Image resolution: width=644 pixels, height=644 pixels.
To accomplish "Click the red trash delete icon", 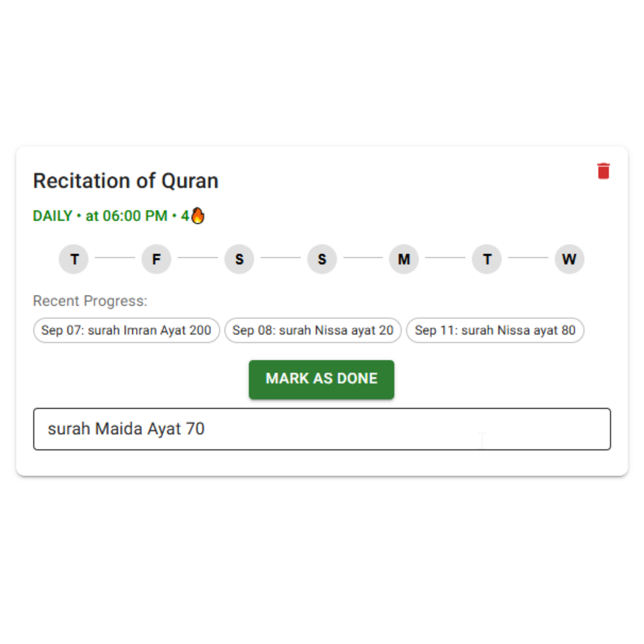I will coord(603,171).
